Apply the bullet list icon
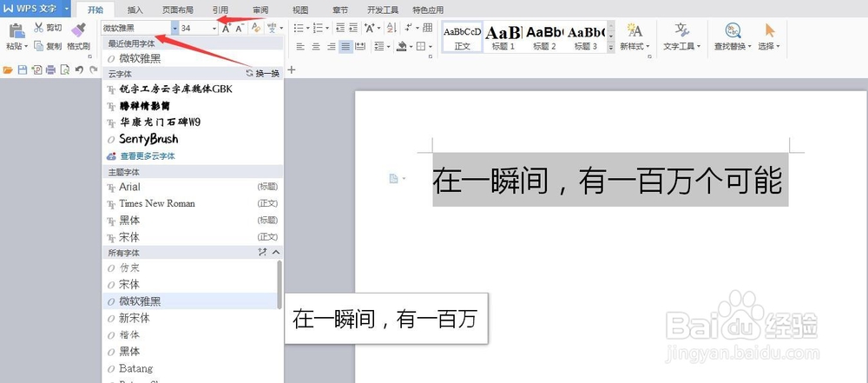The height and width of the screenshot is (383, 868). [x=298, y=28]
